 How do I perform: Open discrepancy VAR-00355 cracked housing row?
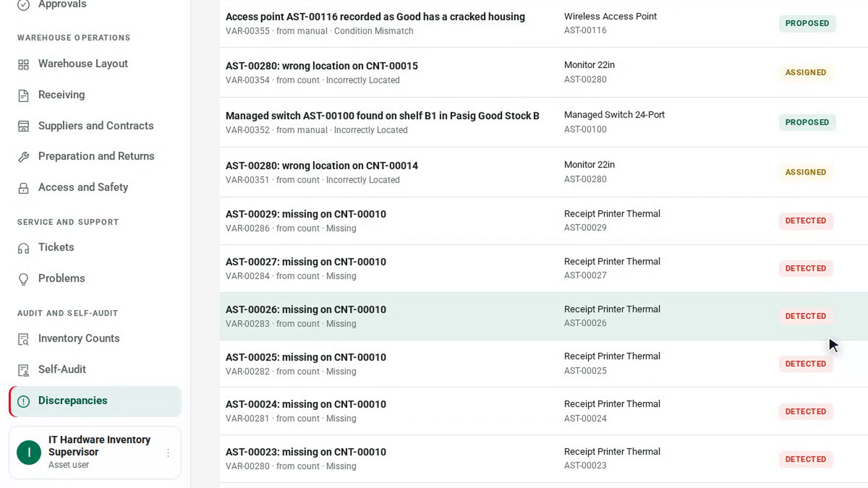pyautogui.click(x=543, y=23)
